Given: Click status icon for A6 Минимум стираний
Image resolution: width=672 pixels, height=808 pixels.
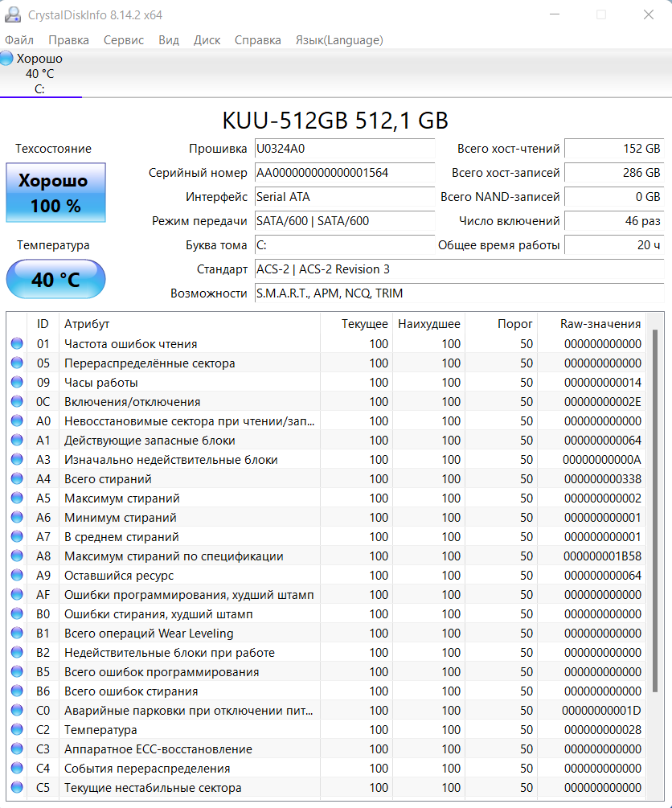Looking at the screenshot, I should [17, 517].
